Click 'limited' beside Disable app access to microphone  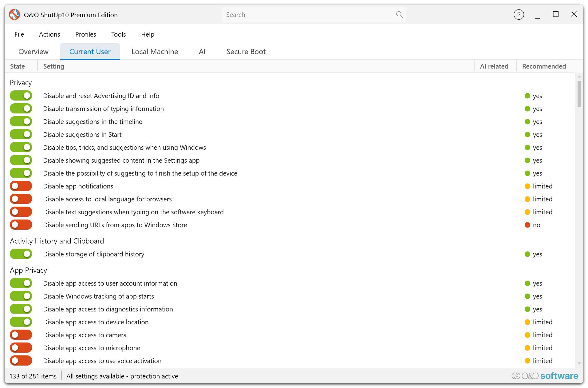pos(543,348)
